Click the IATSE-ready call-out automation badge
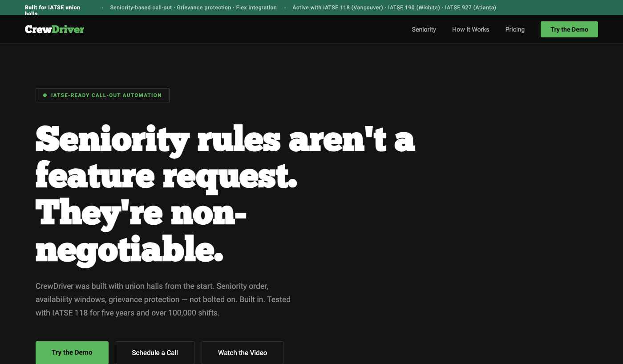The width and height of the screenshot is (623, 364). [x=102, y=95]
